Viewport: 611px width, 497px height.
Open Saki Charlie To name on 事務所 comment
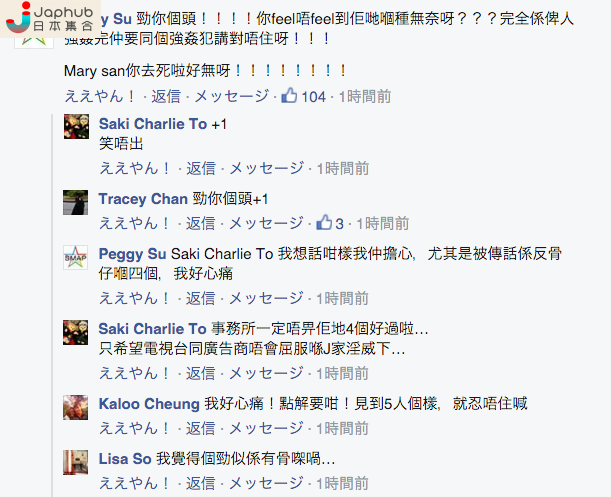point(152,329)
